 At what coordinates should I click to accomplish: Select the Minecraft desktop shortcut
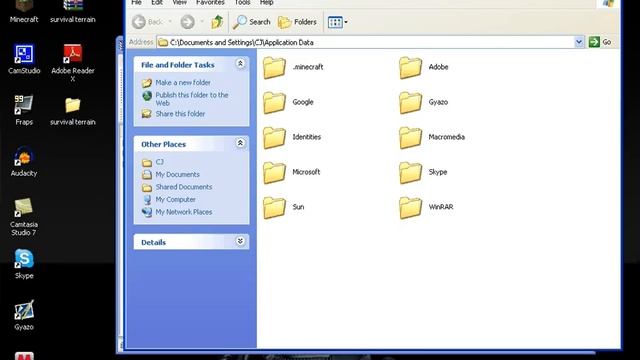pyautogui.click(x=24, y=11)
